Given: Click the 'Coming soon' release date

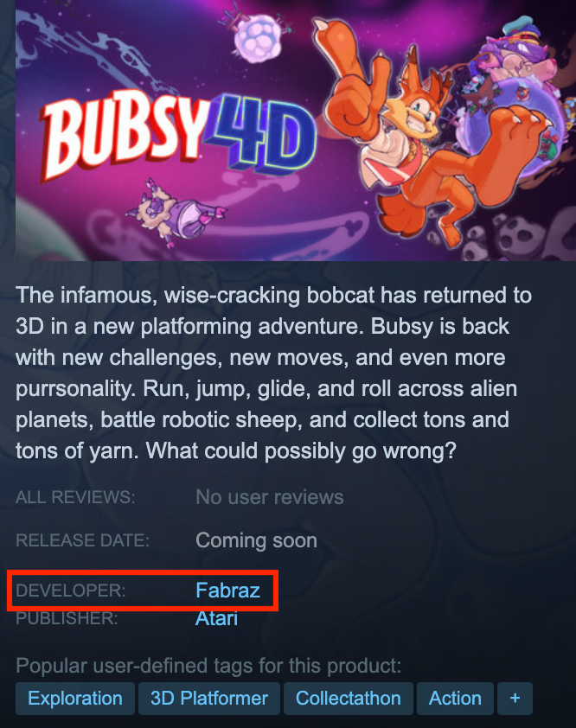Looking at the screenshot, I should [x=256, y=540].
